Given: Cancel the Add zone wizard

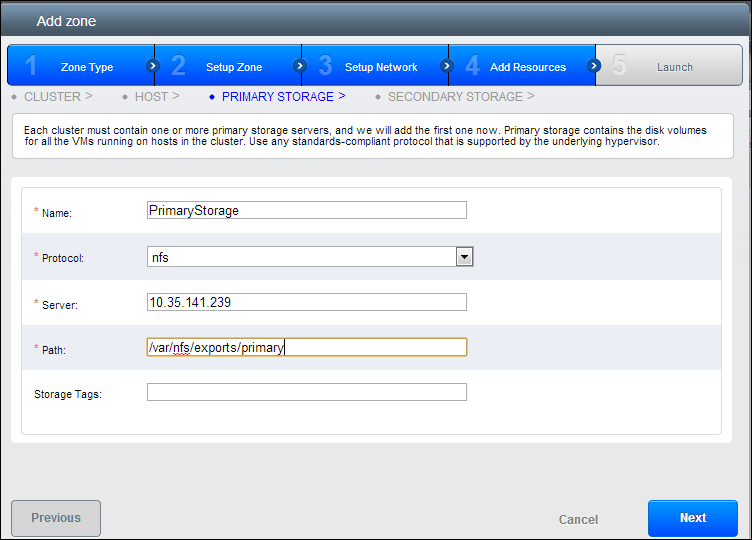Looking at the screenshot, I should 578,519.
